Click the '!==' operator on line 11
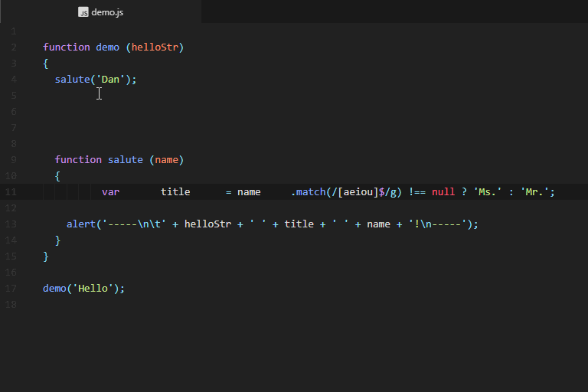This screenshot has width=588, height=392. 417,192
